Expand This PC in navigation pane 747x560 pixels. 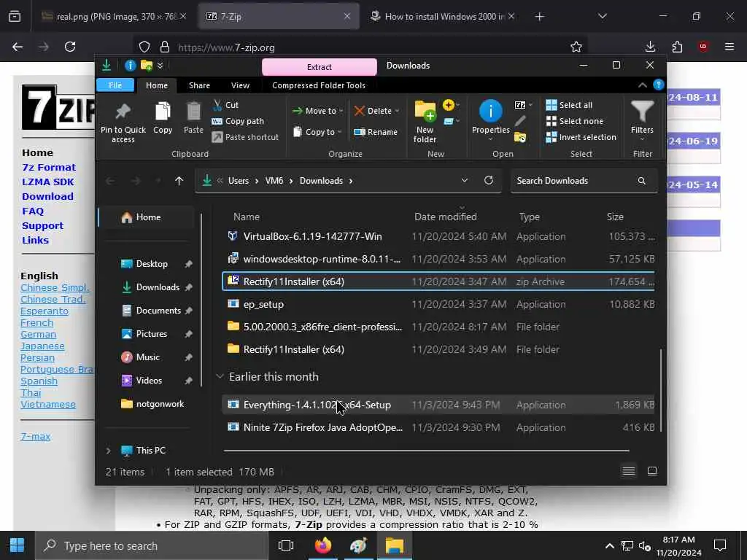(x=108, y=451)
